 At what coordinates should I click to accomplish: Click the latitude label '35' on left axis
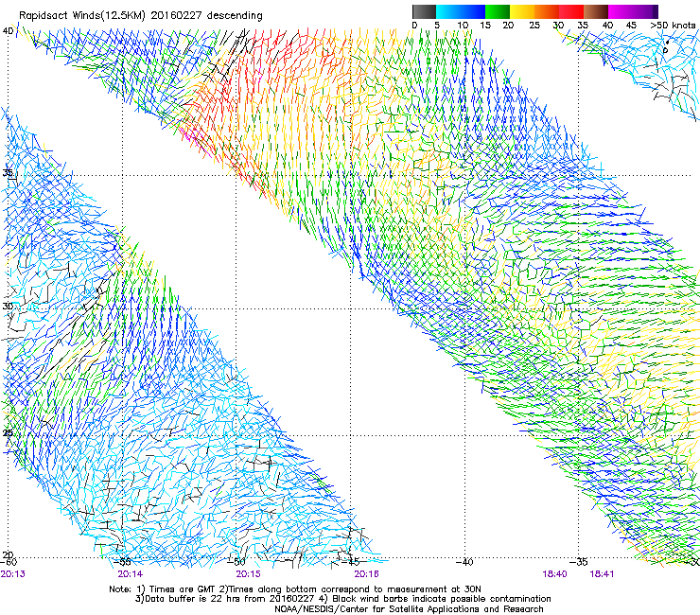coord(8,172)
